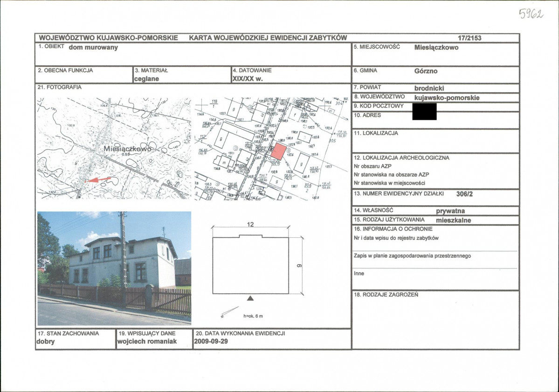Click the label '12. LOKALIZACJA ARCHEOLOGICZNA'

pos(401,158)
